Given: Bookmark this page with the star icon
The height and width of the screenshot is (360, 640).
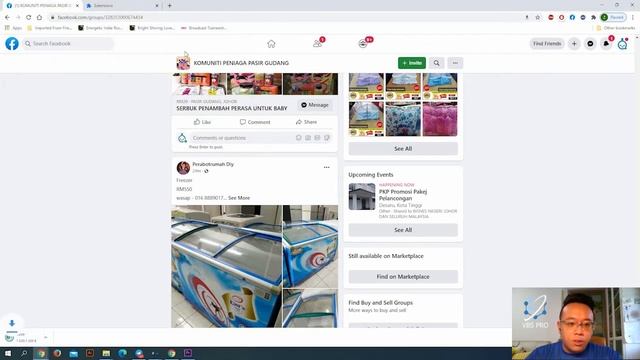Looking at the screenshot, I should 538,17.
